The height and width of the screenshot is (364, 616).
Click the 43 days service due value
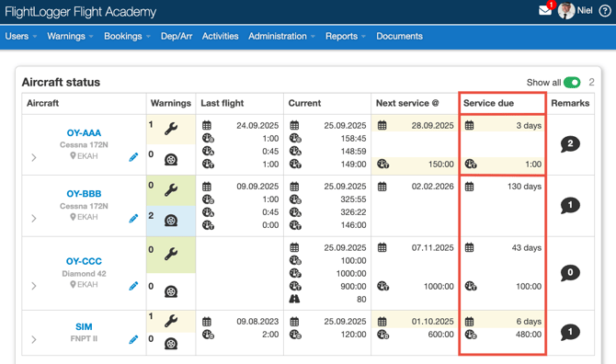pyautogui.click(x=527, y=248)
